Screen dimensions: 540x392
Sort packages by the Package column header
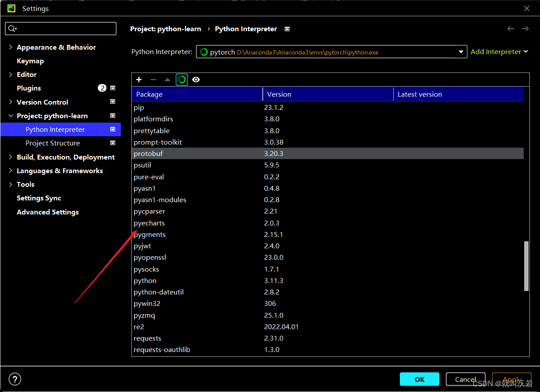click(x=149, y=94)
